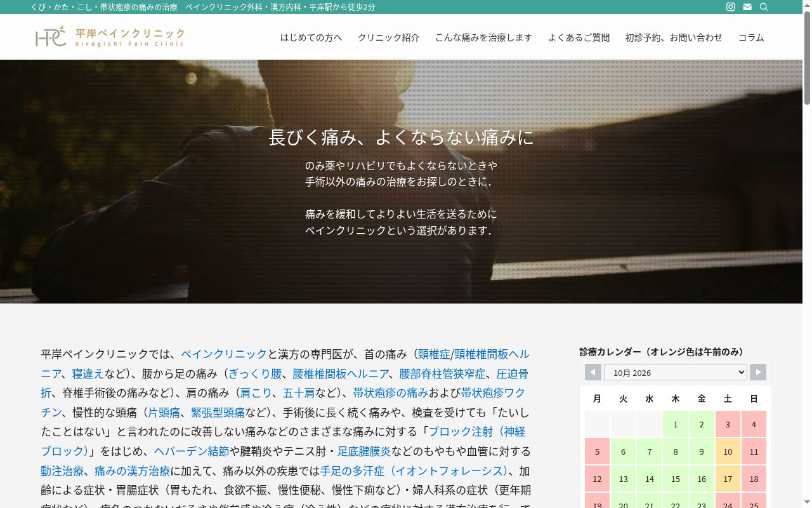Viewport: 812px width, 508px height.
Task: Follow the 動注治療 link
Action: [x=62, y=471]
